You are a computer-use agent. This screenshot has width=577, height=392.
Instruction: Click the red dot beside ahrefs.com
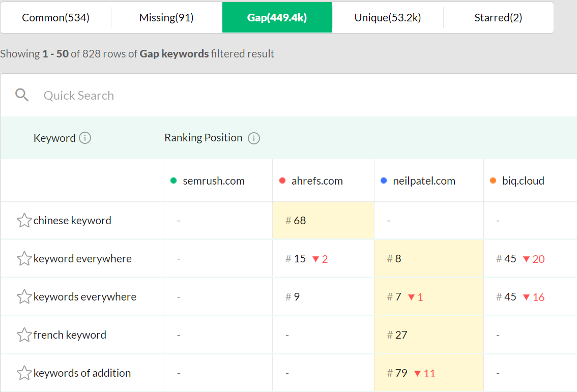pos(282,180)
